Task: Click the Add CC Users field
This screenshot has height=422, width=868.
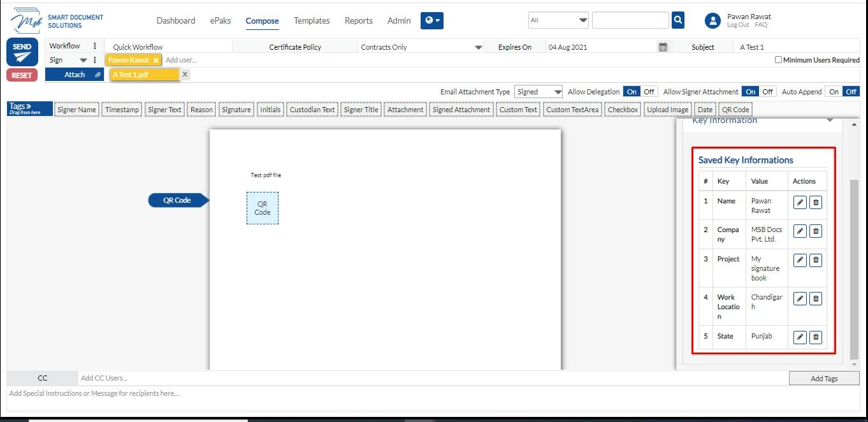Action: pos(433,378)
